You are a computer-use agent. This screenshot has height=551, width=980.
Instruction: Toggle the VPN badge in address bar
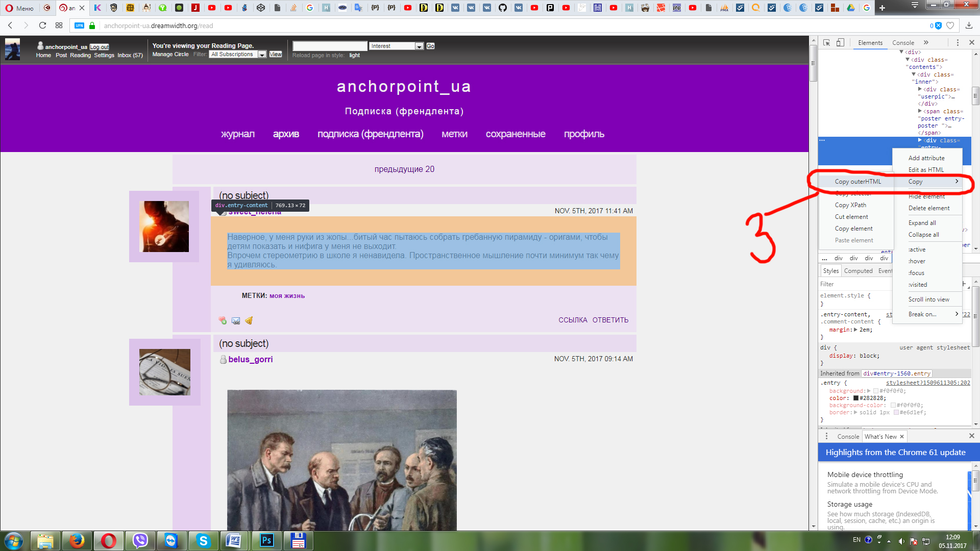coord(79,26)
